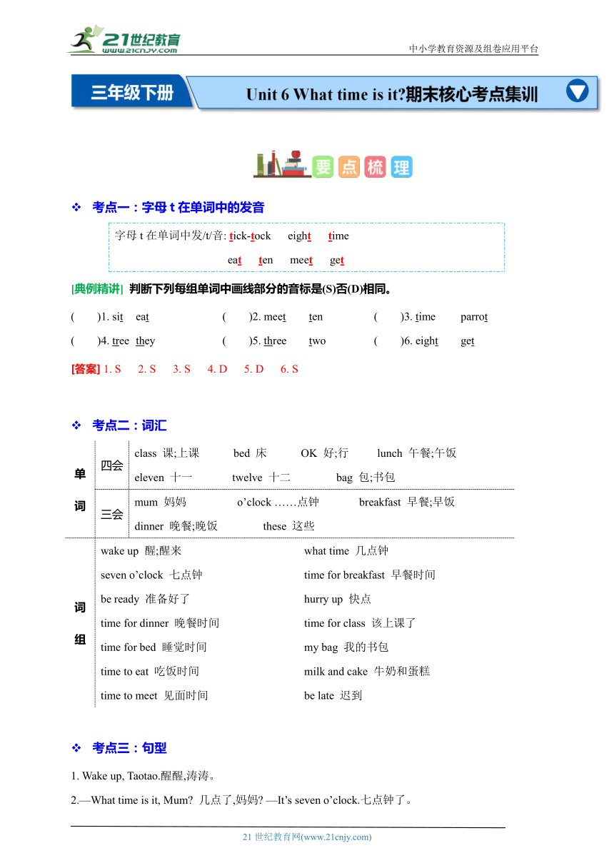Click the 三年级下册 banner label

pos(132,93)
